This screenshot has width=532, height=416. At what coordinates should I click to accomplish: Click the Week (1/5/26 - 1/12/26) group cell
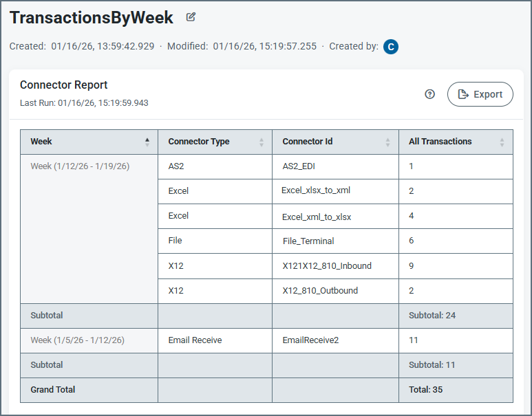(x=77, y=340)
